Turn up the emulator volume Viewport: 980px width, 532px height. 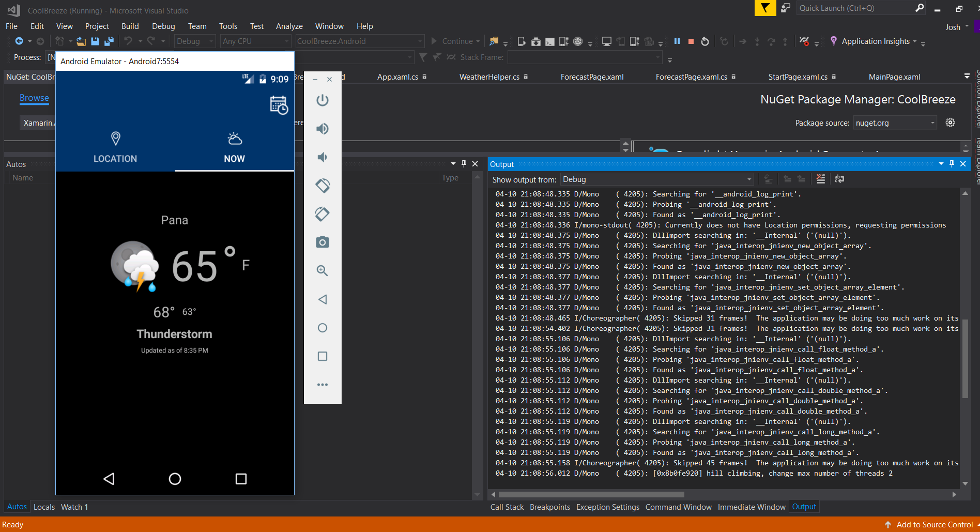(x=322, y=129)
